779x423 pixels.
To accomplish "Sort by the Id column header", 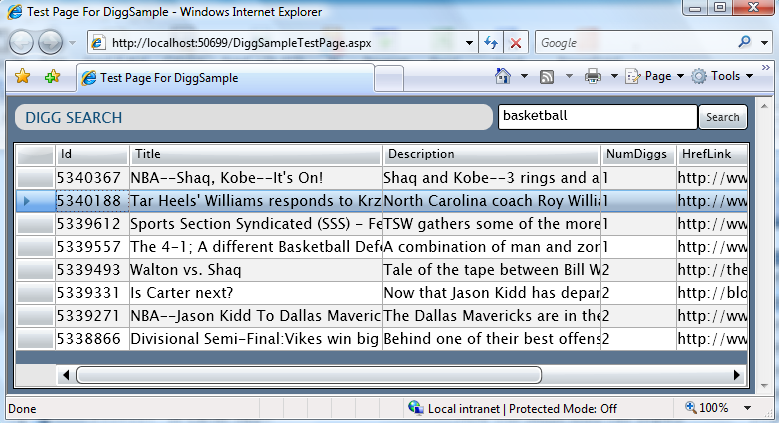I will pyautogui.click(x=92, y=155).
